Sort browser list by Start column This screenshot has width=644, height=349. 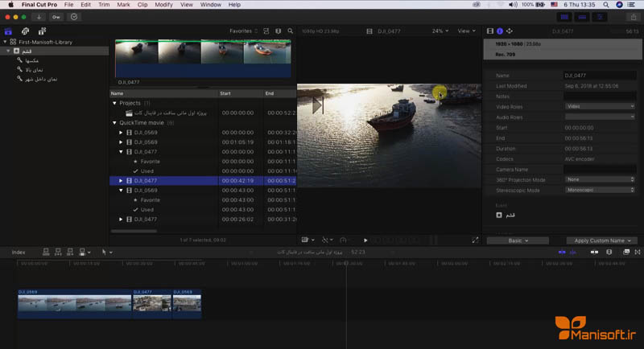[x=241, y=93]
